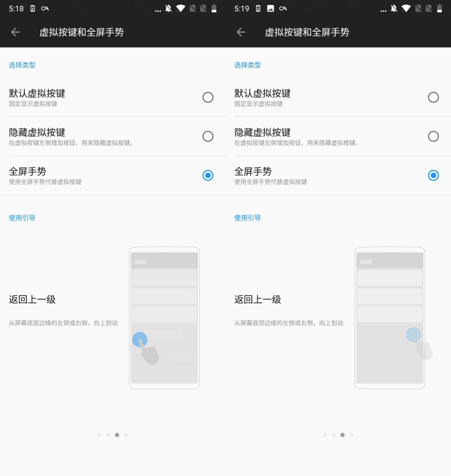Tap the 返回上一级 guide title in left screenshot
The height and width of the screenshot is (476, 451).
coord(32,299)
